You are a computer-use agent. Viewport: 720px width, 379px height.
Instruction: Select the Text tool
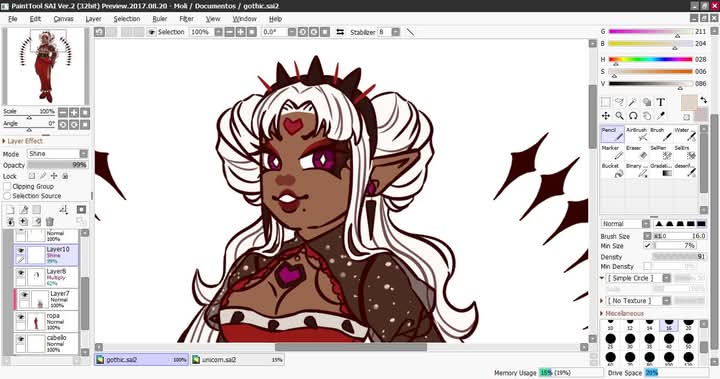pos(660,102)
